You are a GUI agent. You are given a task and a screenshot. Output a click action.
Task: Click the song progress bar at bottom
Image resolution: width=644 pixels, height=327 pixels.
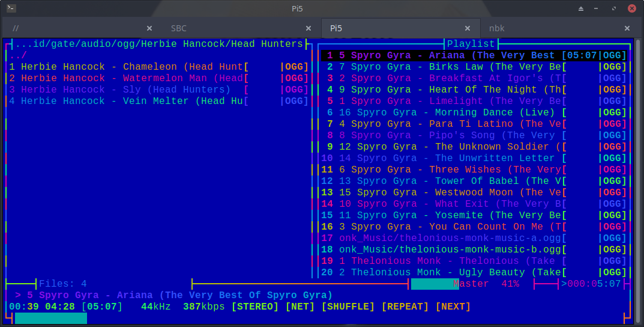pos(51,318)
